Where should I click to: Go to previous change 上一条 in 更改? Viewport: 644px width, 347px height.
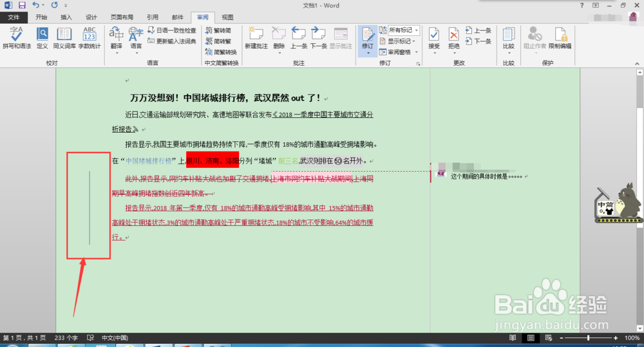pyautogui.click(x=478, y=30)
